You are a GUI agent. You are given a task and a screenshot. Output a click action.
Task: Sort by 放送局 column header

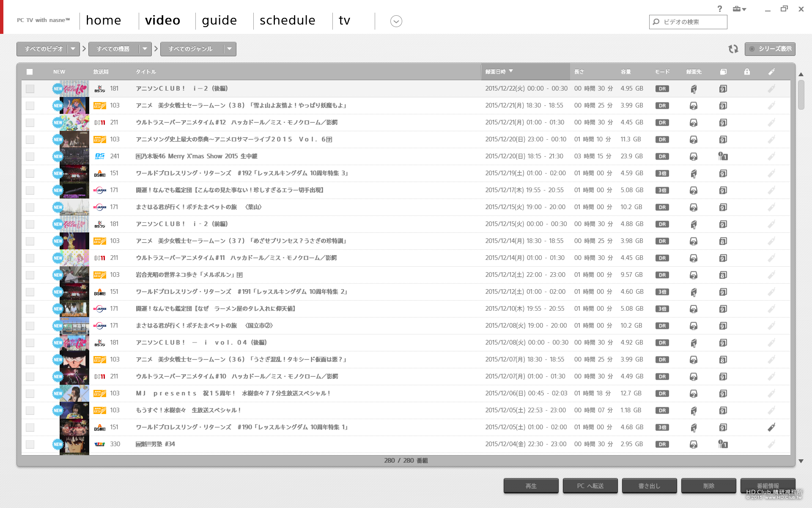[101, 72]
